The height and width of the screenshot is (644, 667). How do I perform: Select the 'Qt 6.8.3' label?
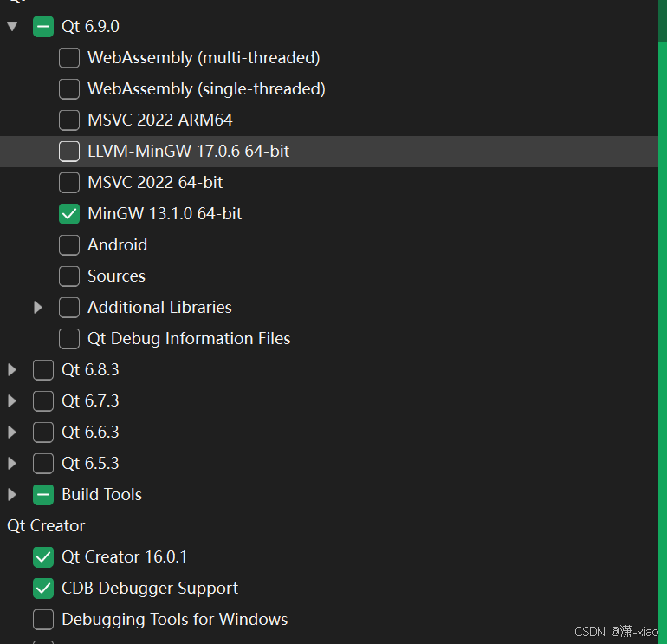[90, 370]
